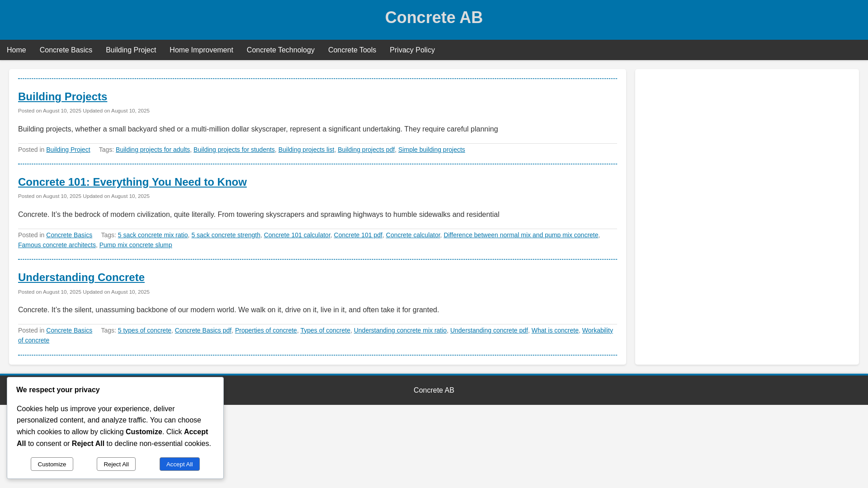The width and height of the screenshot is (868, 488).
Task: Click tag What is concrete
Action: click(x=555, y=330)
